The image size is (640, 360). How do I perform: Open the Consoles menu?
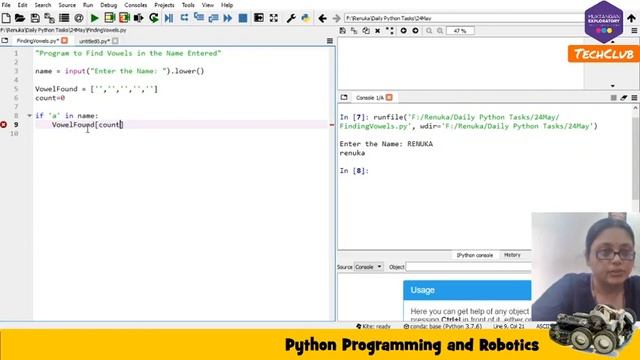pyautogui.click(x=136, y=5)
